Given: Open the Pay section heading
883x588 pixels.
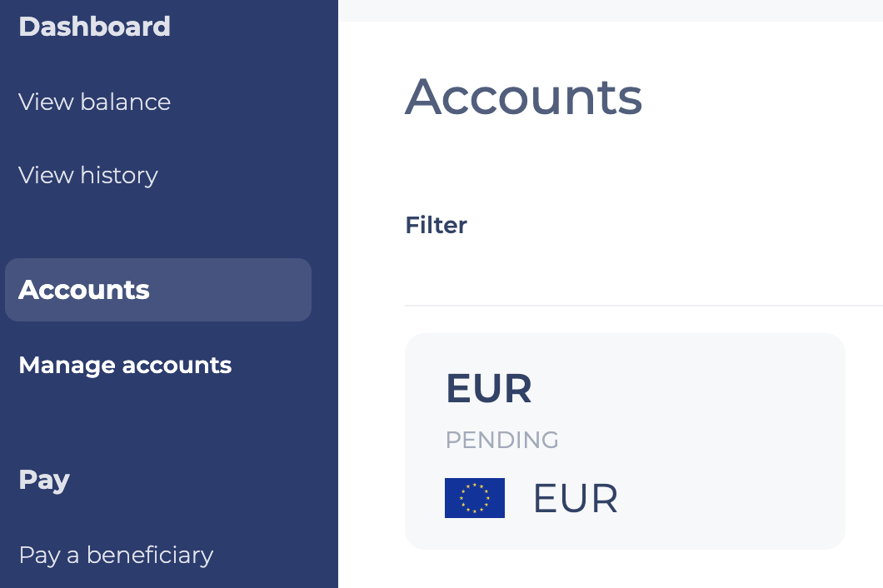Looking at the screenshot, I should (x=44, y=480).
